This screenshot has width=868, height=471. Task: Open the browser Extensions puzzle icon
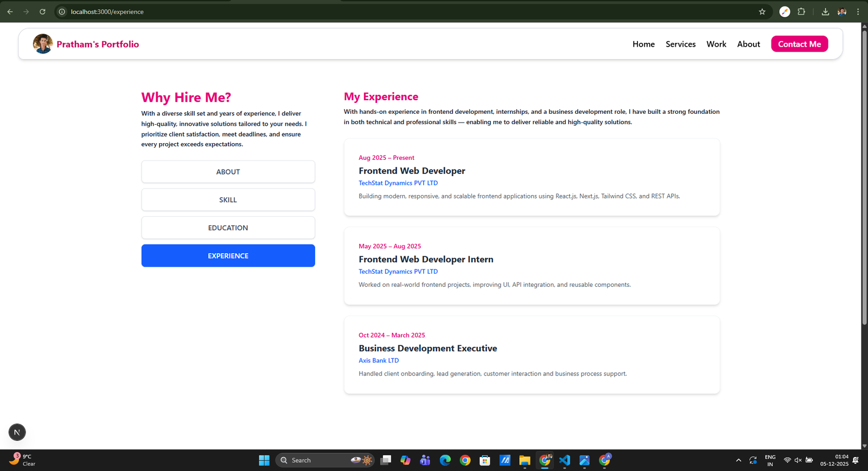[801, 11]
